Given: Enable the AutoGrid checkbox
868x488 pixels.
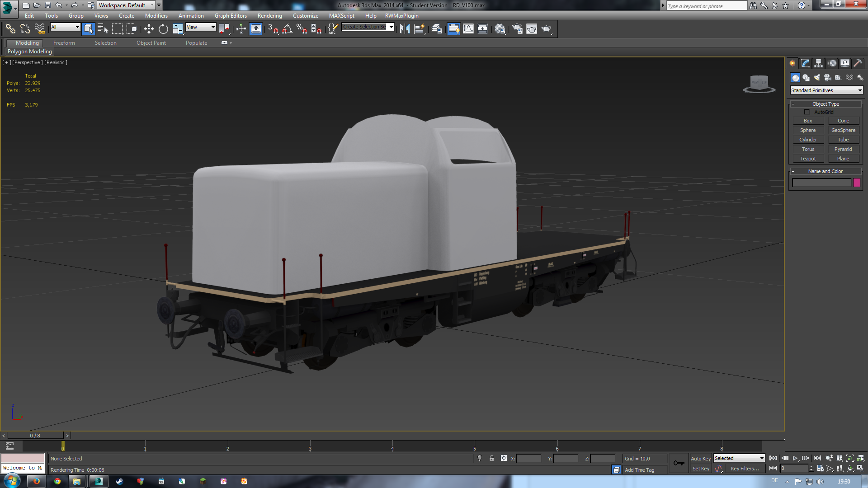Looking at the screenshot, I should tap(807, 112).
